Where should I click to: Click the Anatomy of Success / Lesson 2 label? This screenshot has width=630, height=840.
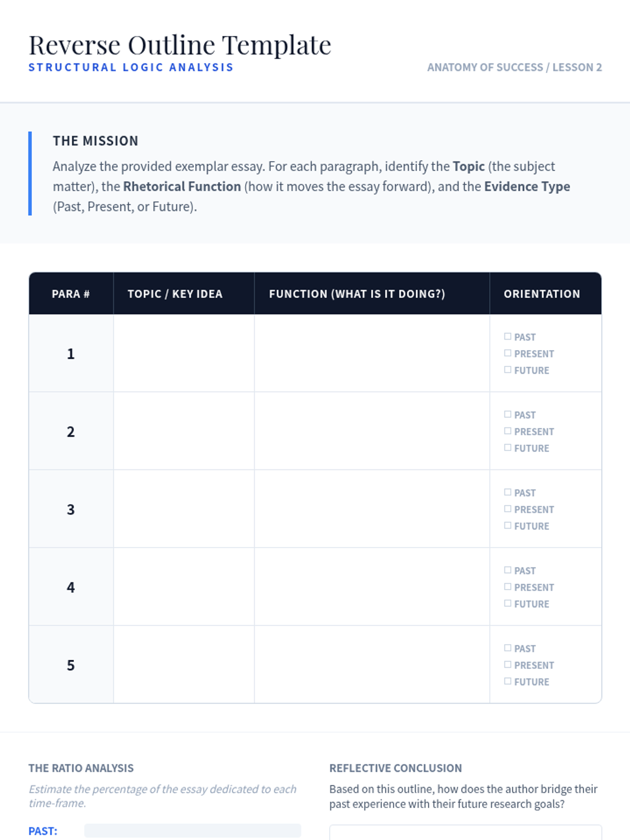514,67
